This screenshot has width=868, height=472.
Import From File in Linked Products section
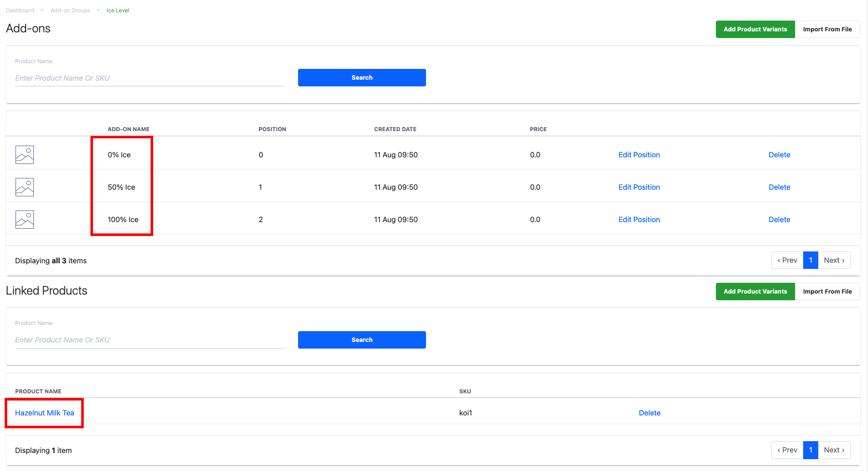[827, 292]
